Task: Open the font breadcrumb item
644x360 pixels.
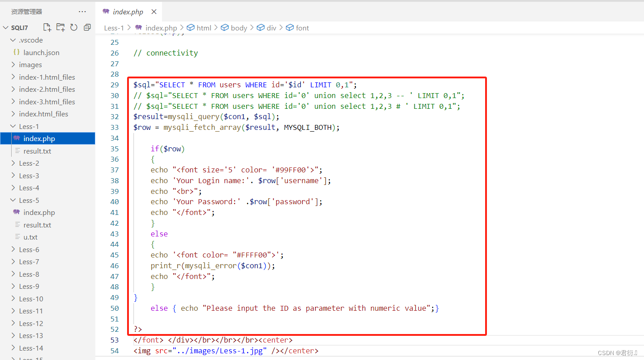Action: (302, 27)
